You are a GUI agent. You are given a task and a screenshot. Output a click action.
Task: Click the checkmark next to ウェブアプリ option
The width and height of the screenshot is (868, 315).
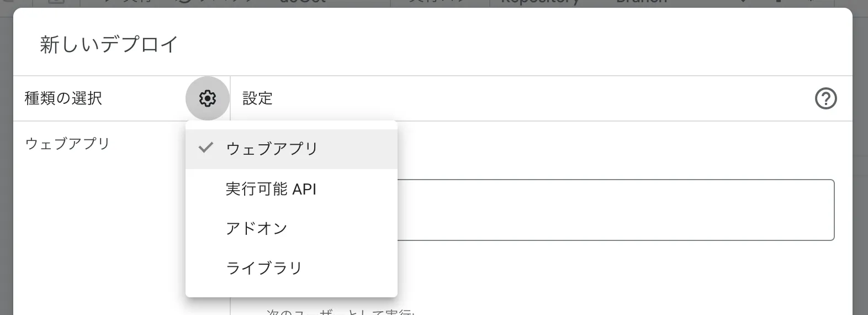point(205,148)
